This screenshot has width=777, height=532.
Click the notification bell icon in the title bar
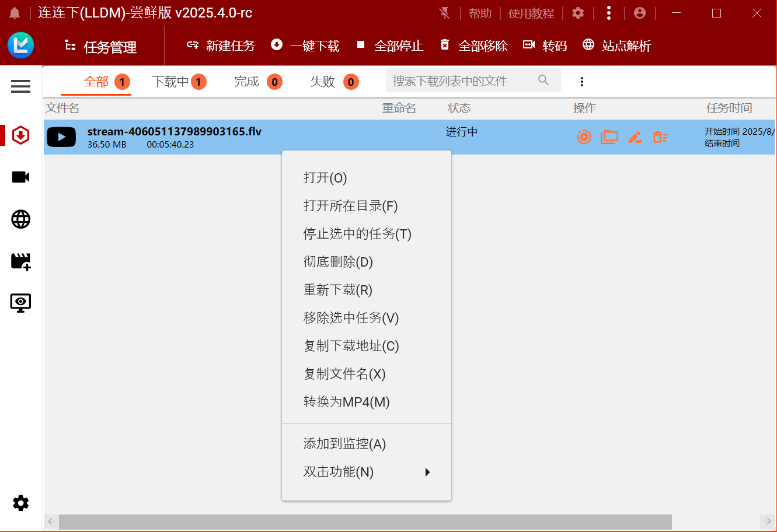click(15, 12)
